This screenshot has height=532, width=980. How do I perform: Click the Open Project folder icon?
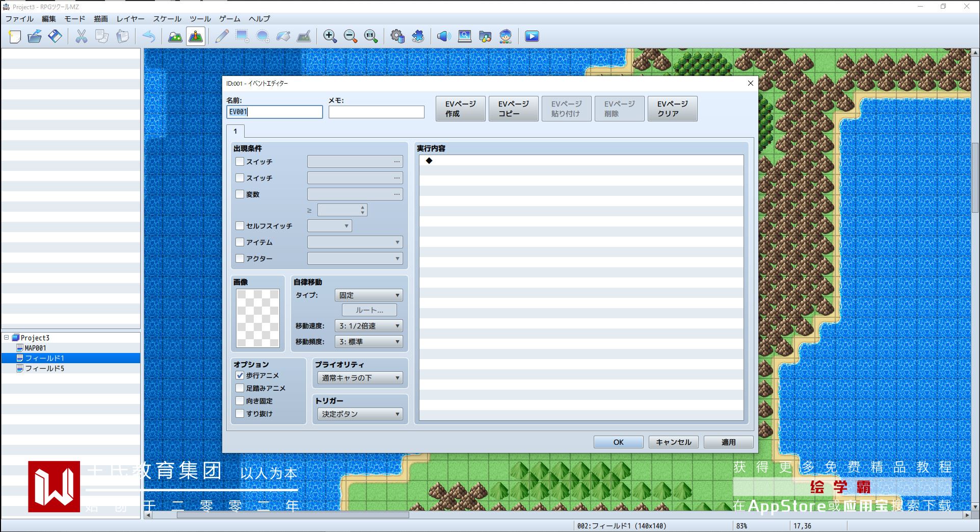click(x=35, y=36)
